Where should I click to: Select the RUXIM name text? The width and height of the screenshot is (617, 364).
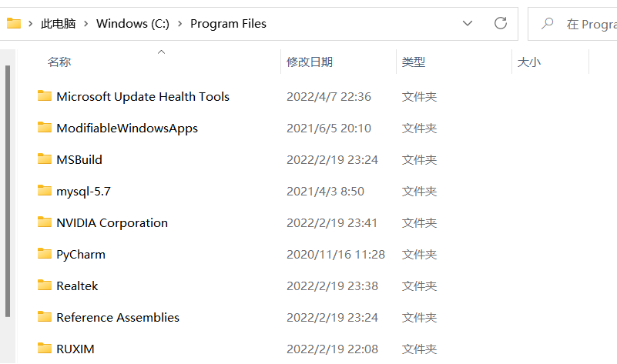(x=75, y=349)
